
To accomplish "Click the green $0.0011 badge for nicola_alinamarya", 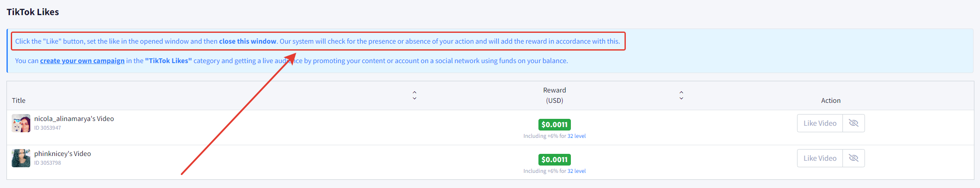I will pyautogui.click(x=554, y=124).
